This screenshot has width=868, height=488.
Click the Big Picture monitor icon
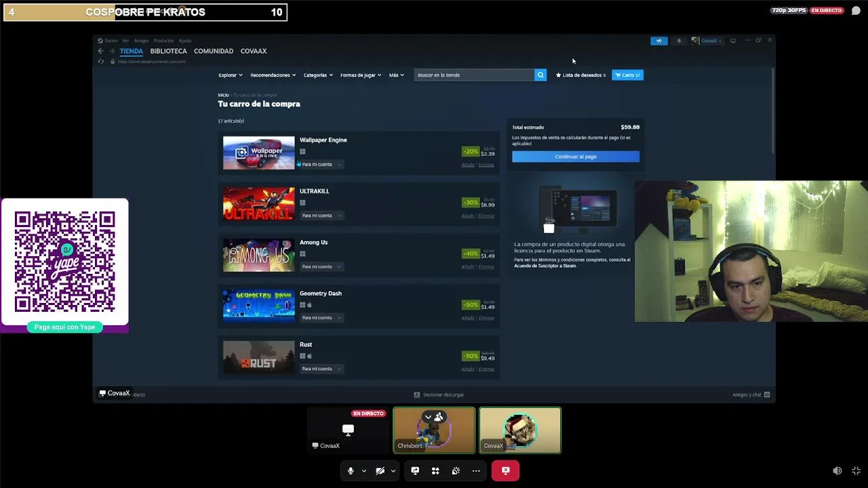[733, 41]
